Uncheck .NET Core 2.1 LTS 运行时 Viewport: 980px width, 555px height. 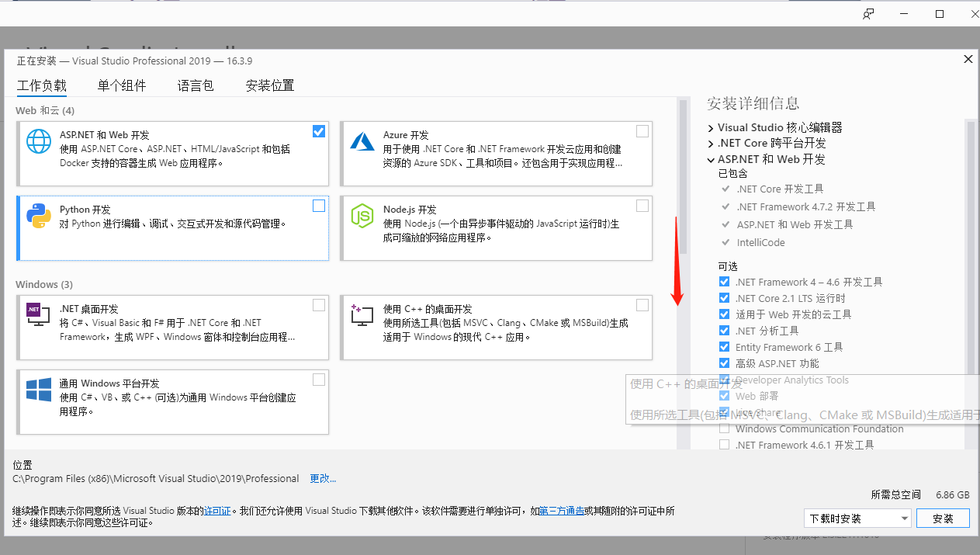724,298
